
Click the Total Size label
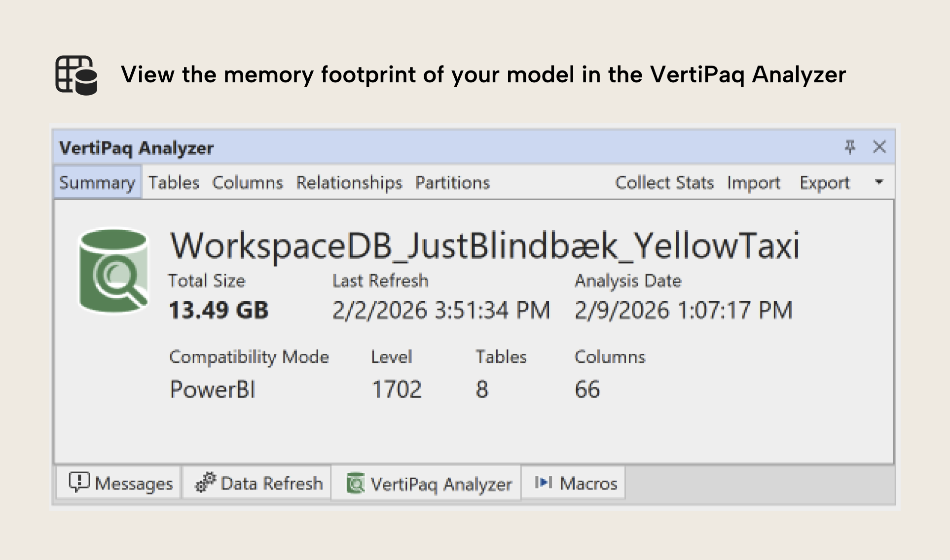pos(207,280)
